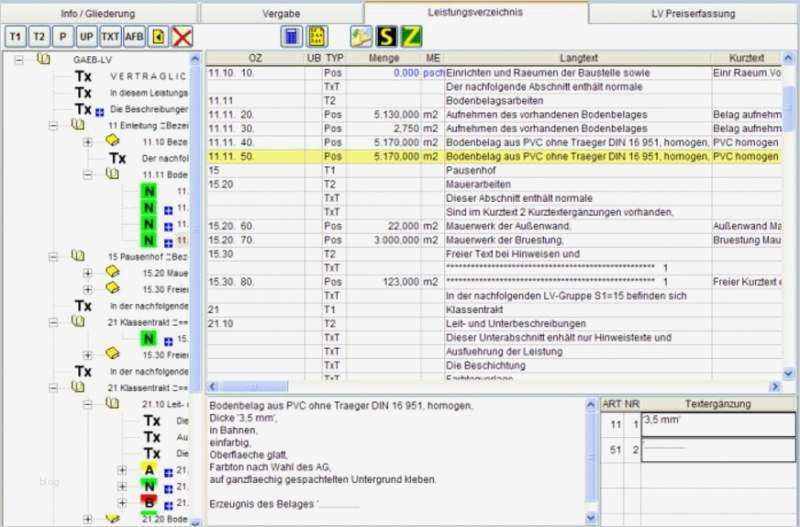Click the TYP column header
Image resolution: width=800 pixels, height=527 pixels.
click(x=335, y=58)
